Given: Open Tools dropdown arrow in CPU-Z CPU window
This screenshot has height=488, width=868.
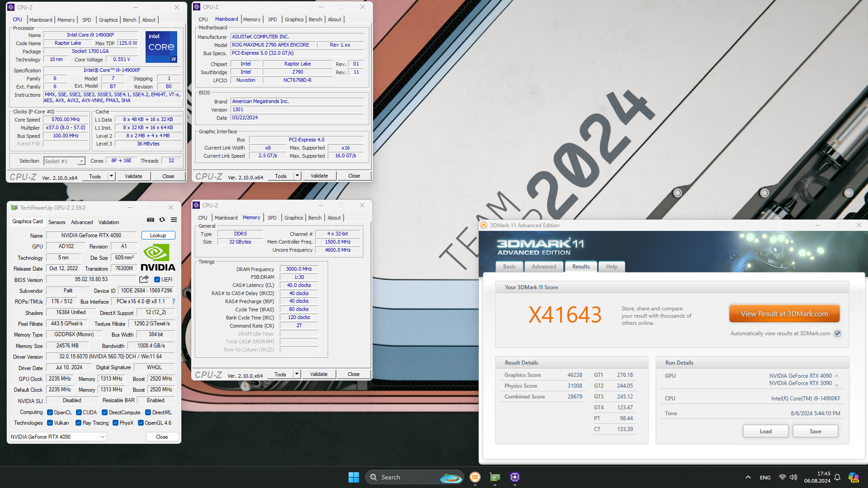Looking at the screenshot, I should pyautogui.click(x=111, y=176).
